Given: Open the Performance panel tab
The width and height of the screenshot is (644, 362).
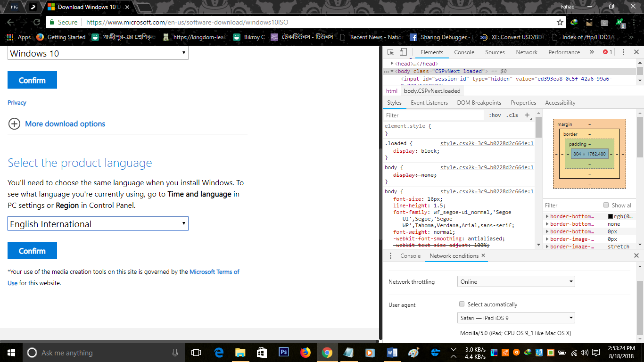Looking at the screenshot, I should pyautogui.click(x=564, y=52).
